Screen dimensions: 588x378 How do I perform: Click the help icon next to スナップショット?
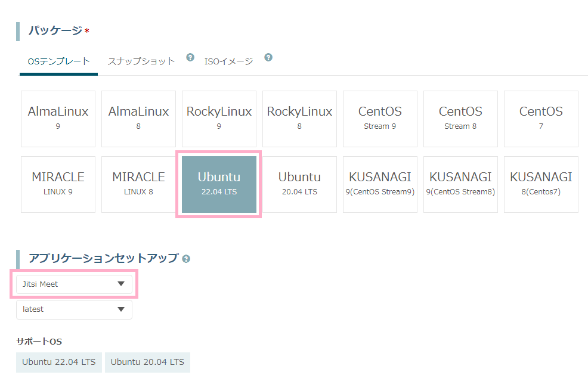(x=190, y=57)
